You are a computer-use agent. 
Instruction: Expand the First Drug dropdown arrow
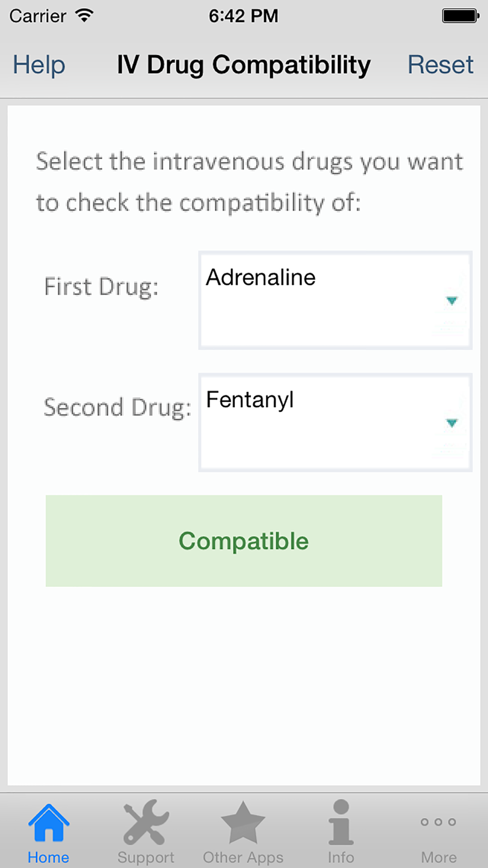[452, 301]
